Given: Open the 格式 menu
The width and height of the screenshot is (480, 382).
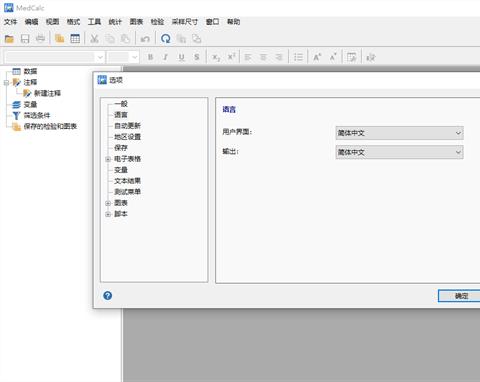Looking at the screenshot, I should point(73,22).
